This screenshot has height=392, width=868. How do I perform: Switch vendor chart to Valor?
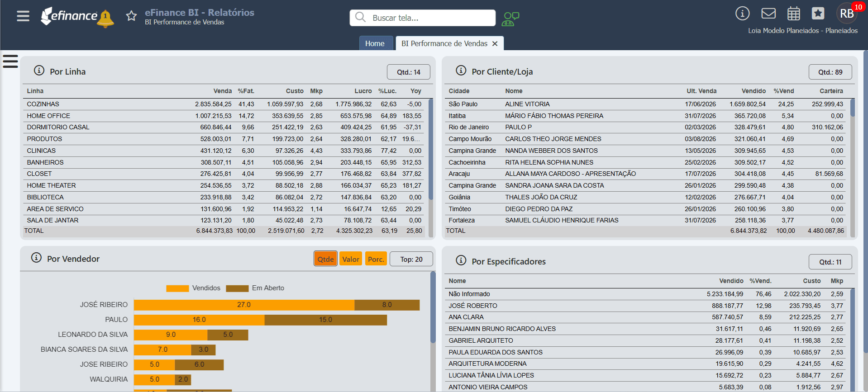pos(351,259)
